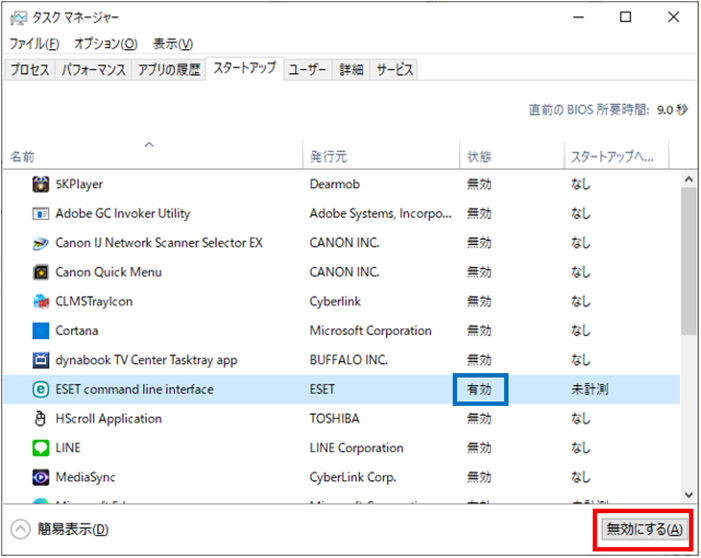701x558 pixels.
Task: Select the LINE row name
Action: pos(68,448)
